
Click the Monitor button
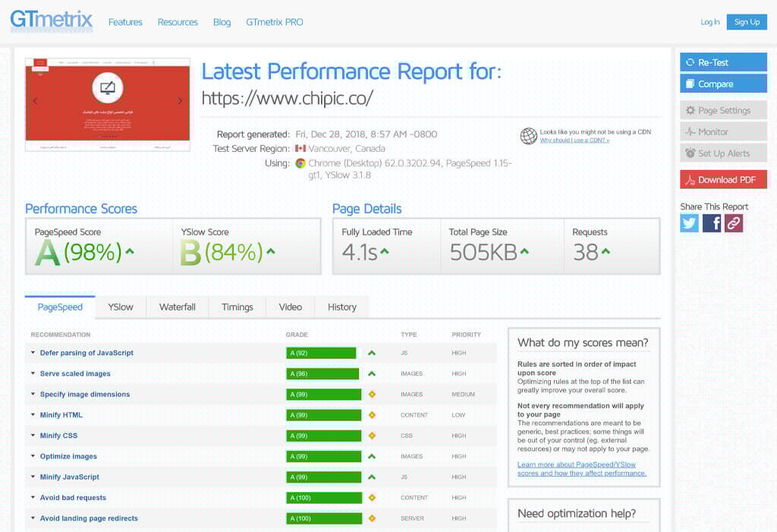[723, 132]
